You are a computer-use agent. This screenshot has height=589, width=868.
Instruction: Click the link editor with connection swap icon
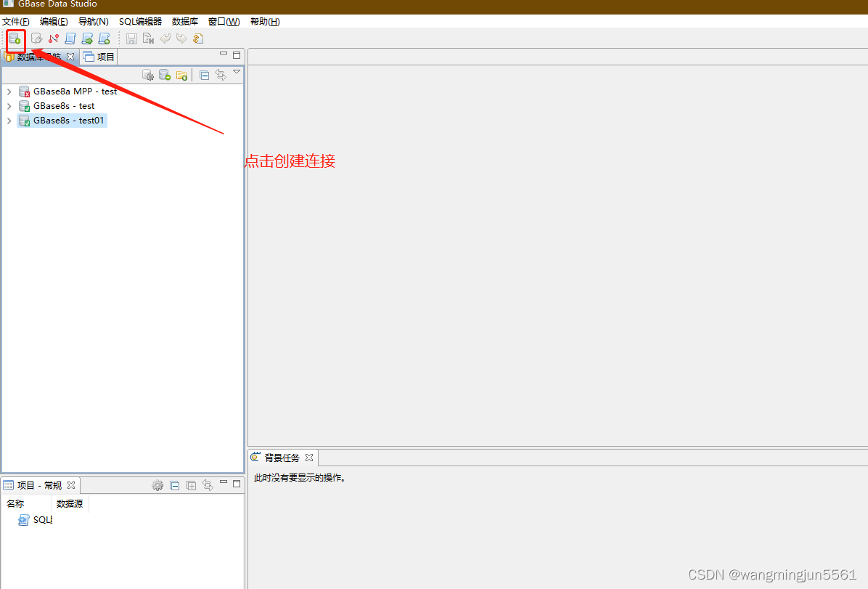point(221,74)
